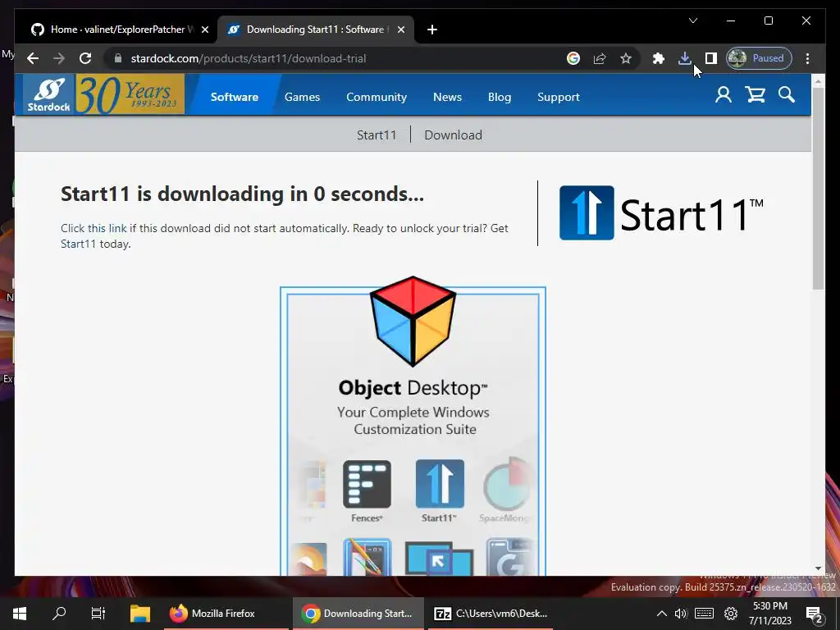The height and width of the screenshot is (630, 840).
Task: Close the ExplorerPatcher tab
Action: point(204,30)
